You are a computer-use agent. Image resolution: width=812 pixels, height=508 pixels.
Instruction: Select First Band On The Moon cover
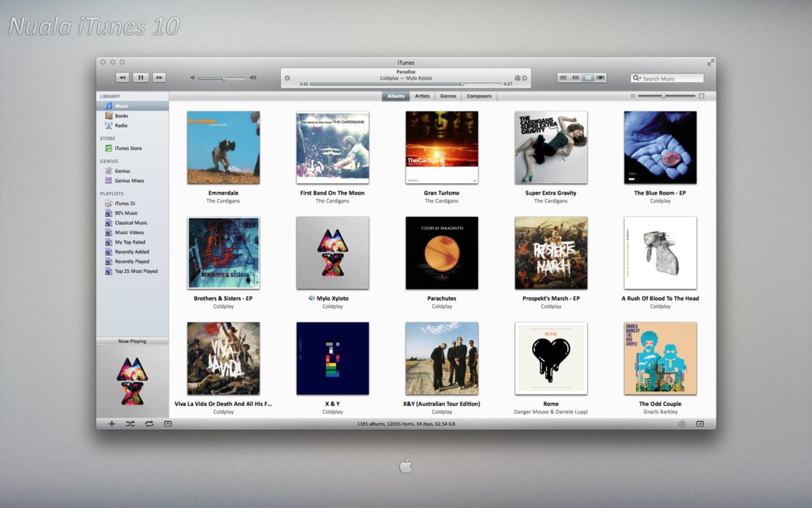click(332, 148)
